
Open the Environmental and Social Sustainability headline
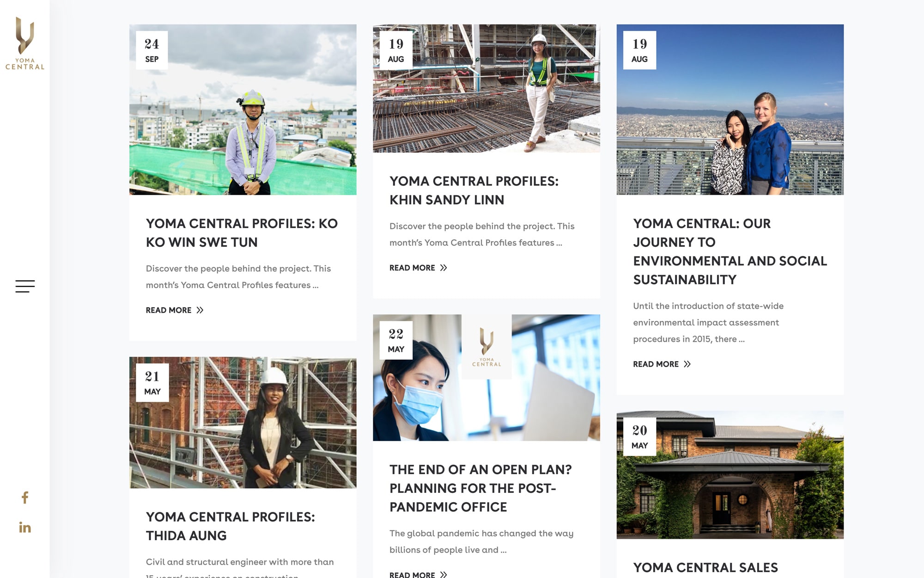[730, 252]
